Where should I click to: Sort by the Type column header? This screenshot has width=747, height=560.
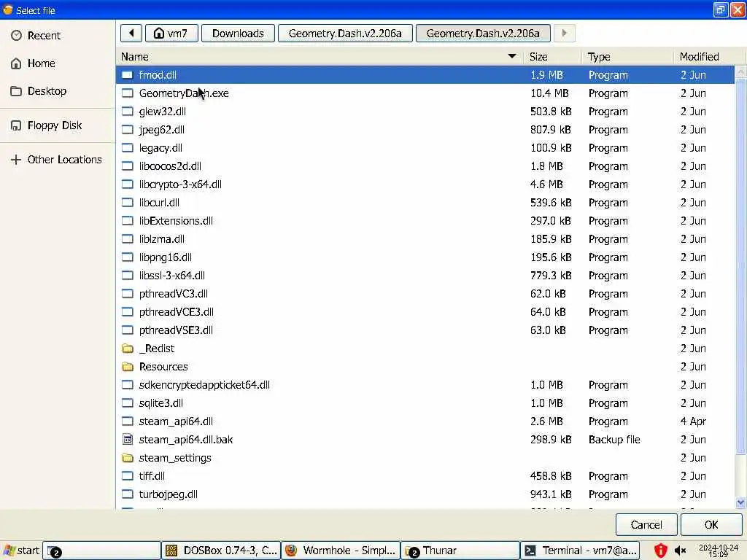[627, 57]
